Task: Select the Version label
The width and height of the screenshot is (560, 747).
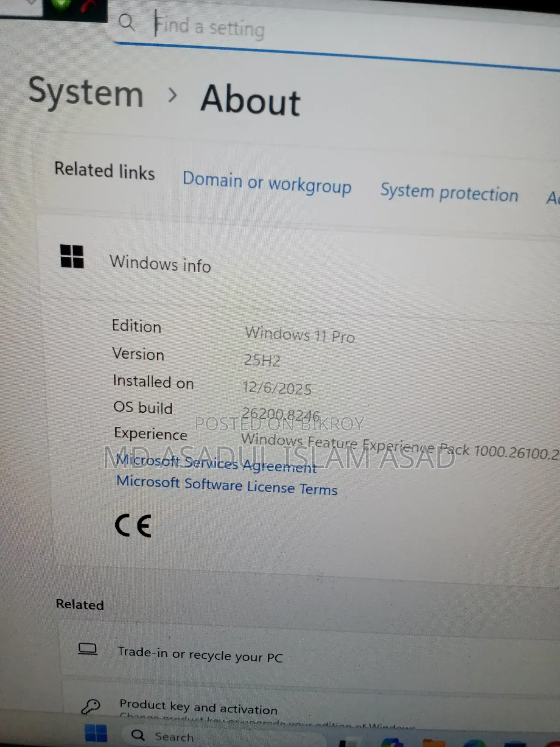Action: [138, 354]
